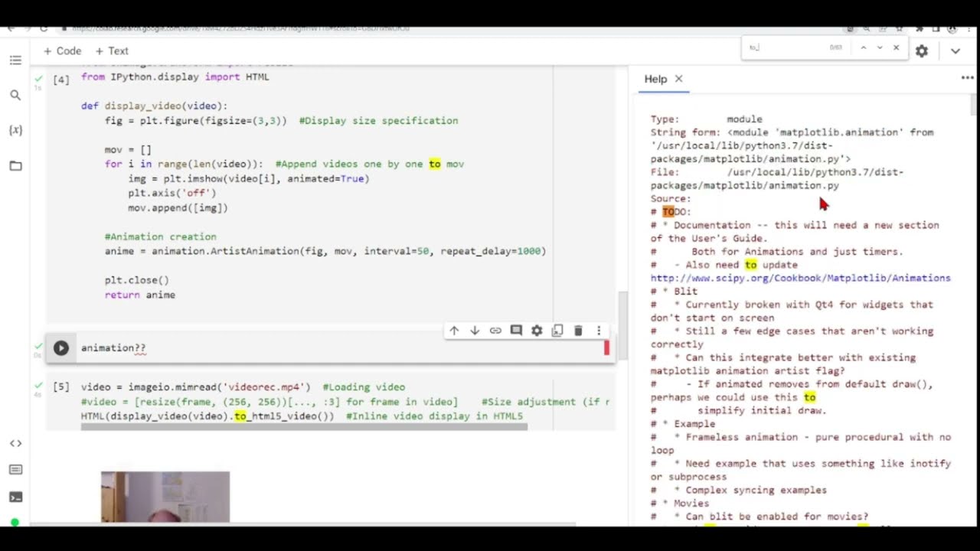Add a new Code cell
The width and height of the screenshot is (980, 551).
[62, 51]
